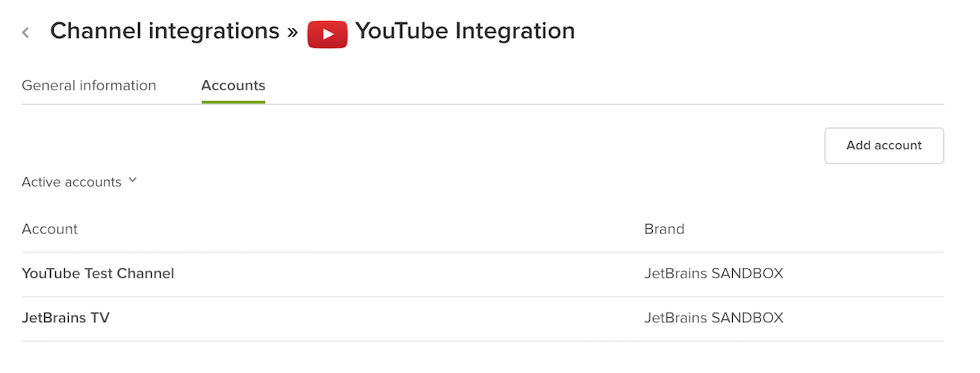Open the Channel integrations breadcrumb link

coord(164,31)
